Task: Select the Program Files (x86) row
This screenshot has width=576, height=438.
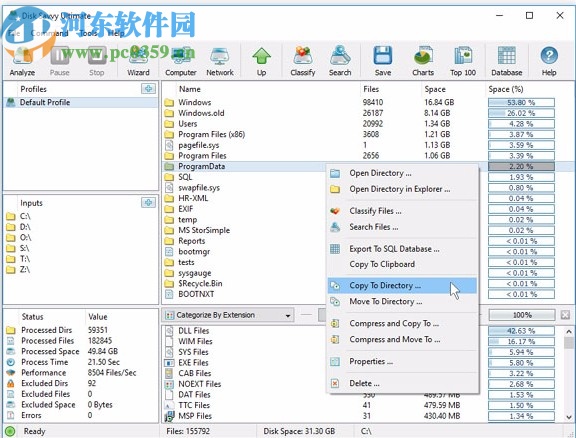Action: (x=211, y=134)
